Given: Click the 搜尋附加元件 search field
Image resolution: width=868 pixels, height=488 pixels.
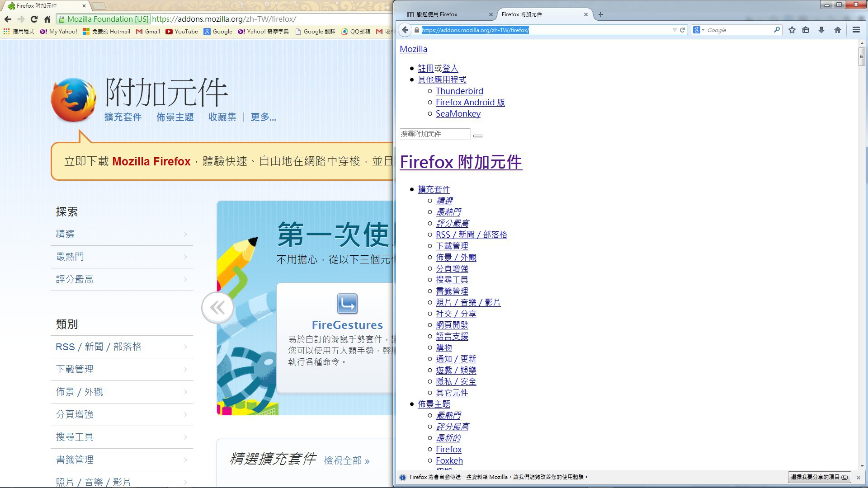Looking at the screenshot, I should tap(434, 134).
